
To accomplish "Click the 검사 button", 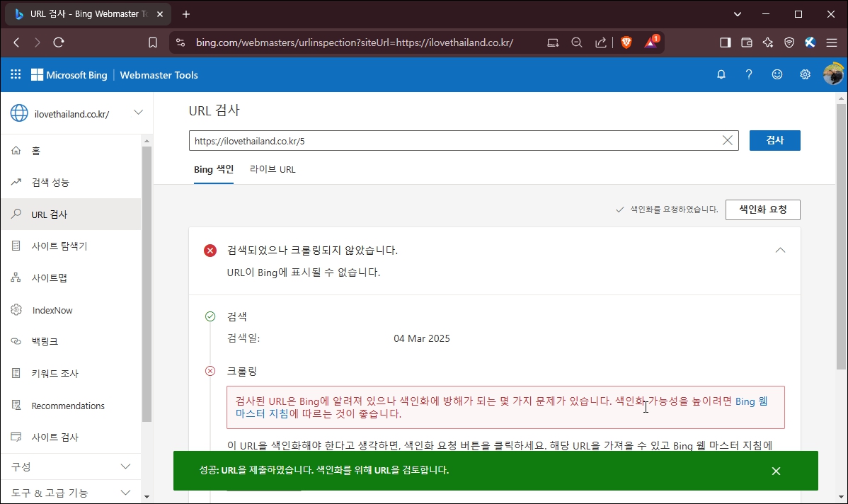I will point(774,140).
